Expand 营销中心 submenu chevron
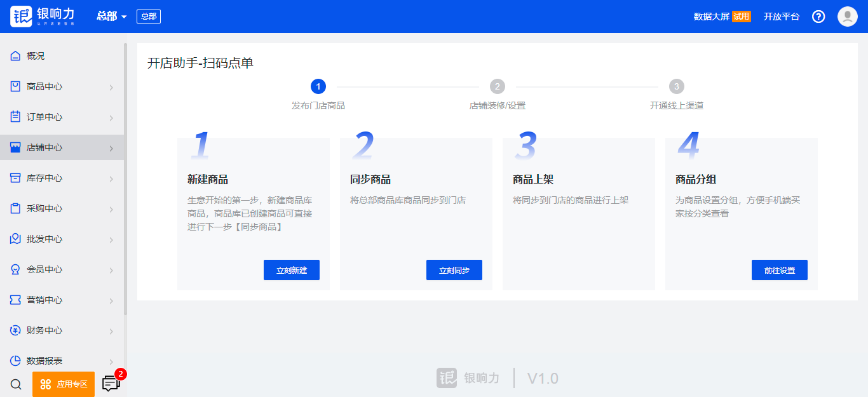Viewport: 868px width, 397px height. tap(111, 300)
